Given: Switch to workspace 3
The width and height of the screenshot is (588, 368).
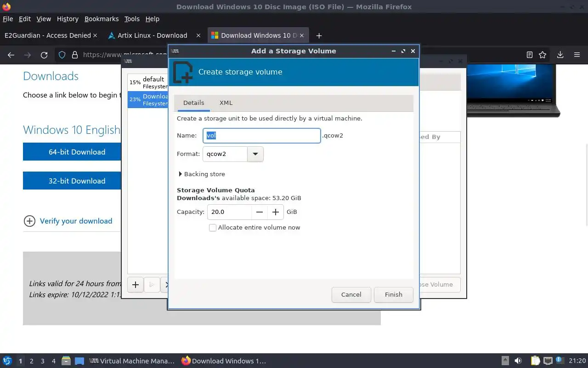Looking at the screenshot, I should point(43,361).
